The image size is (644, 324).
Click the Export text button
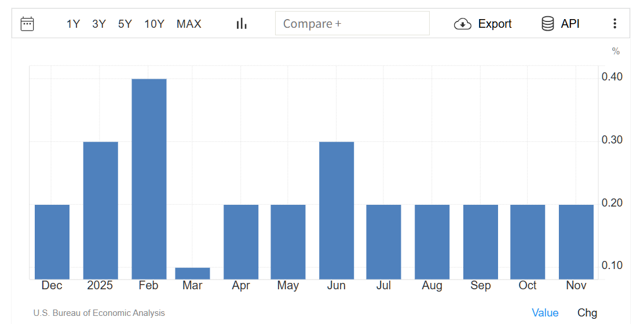pos(495,24)
